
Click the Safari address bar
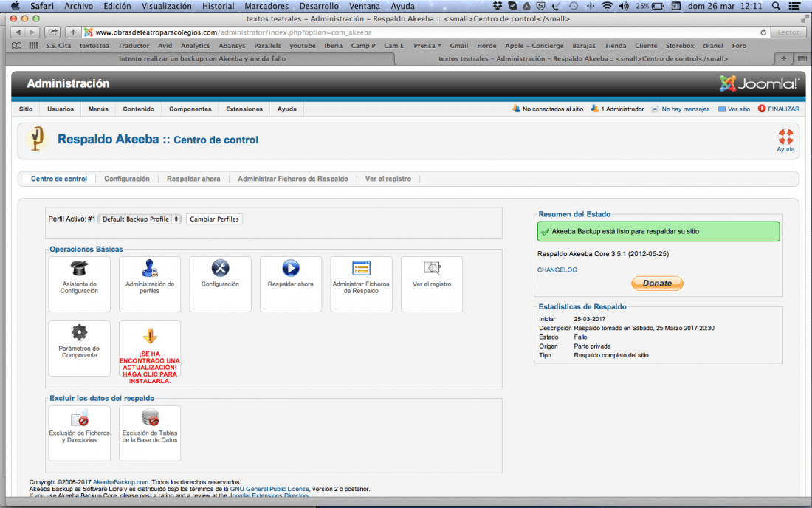click(x=424, y=32)
